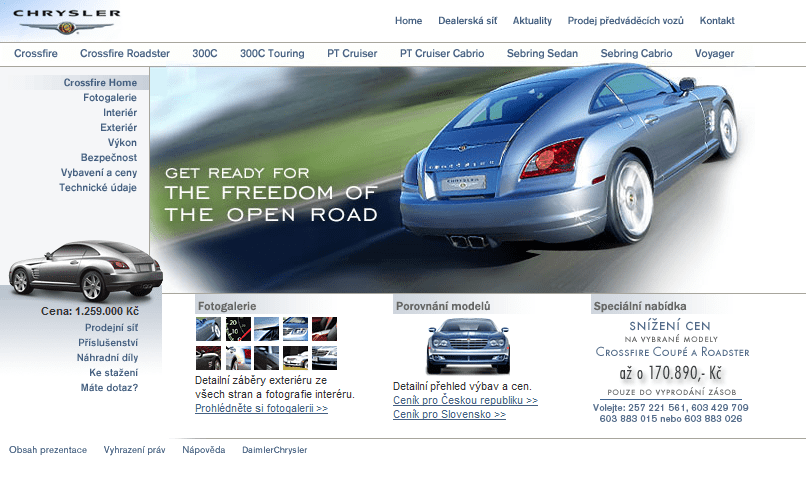Open fourth thumbnail in bottom gallery row
The height and width of the screenshot is (480, 806).
[295, 358]
